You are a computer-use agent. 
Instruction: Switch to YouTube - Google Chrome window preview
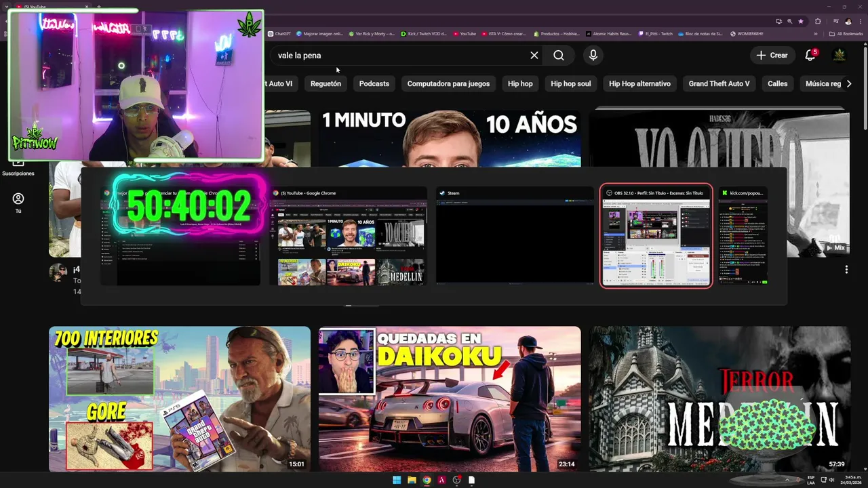pyautogui.click(x=348, y=236)
